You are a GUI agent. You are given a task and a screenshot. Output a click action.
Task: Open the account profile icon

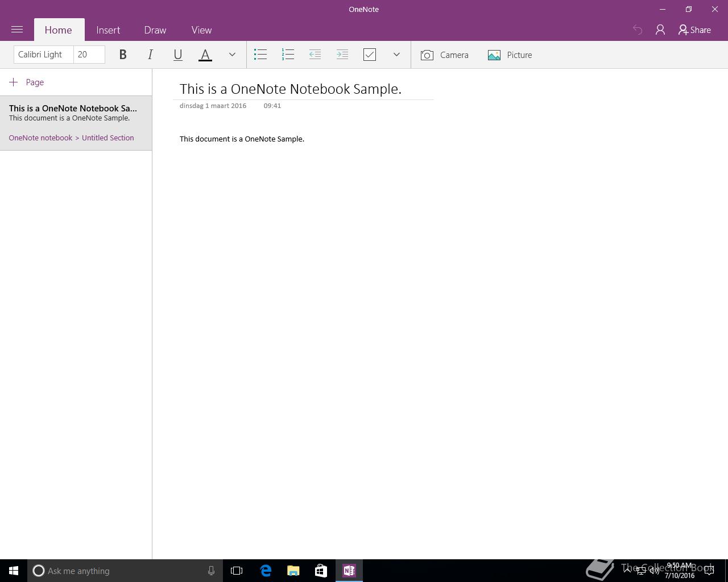[x=660, y=30]
